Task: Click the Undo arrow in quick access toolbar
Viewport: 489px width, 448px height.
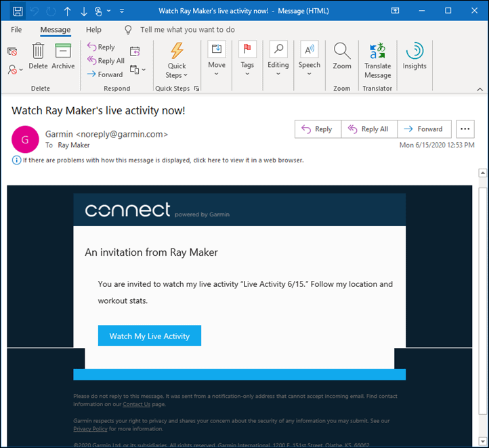Action: 35,12
